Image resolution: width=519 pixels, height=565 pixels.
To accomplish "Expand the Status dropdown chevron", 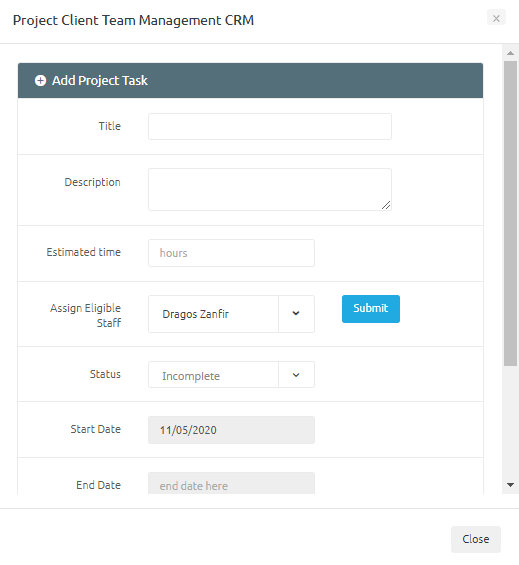I will click(296, 375).
